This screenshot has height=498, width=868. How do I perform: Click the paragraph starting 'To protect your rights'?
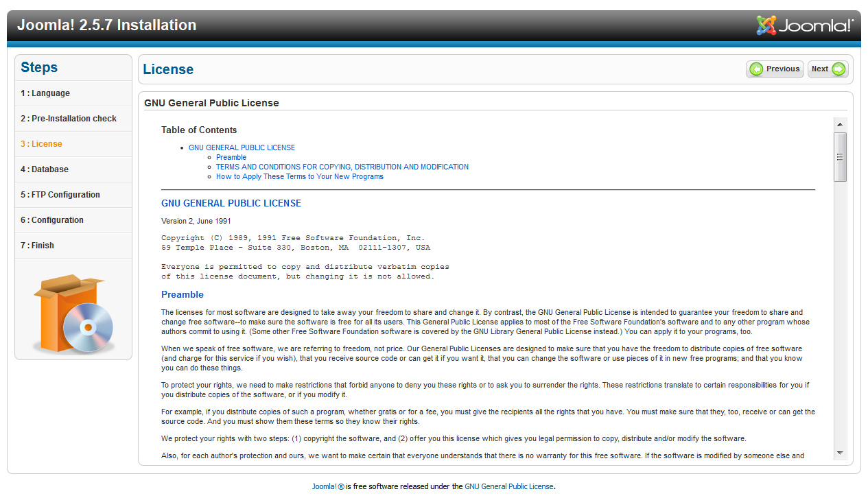click(485, 390)
